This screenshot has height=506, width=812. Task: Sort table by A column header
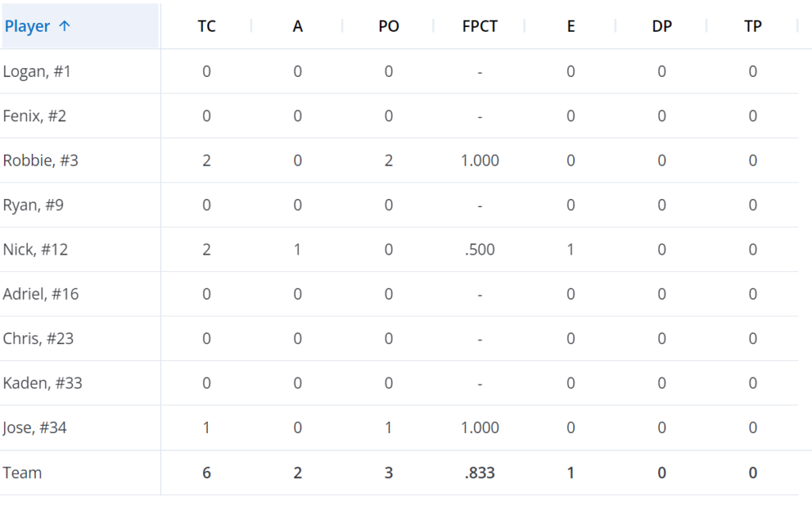[x=297, y=26]
